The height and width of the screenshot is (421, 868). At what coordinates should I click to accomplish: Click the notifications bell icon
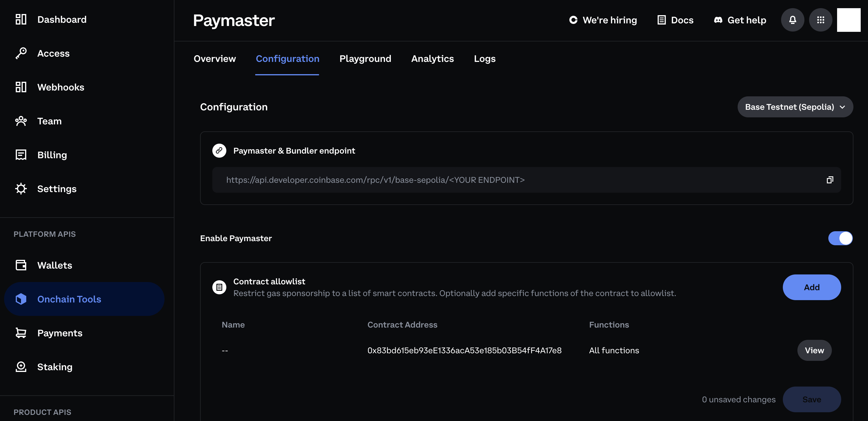pos(792,20)
